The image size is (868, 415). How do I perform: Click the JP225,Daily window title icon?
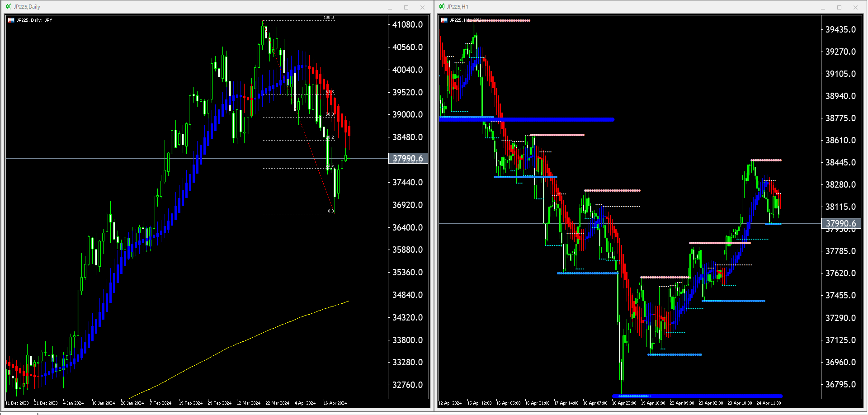(x=9, y=7)
